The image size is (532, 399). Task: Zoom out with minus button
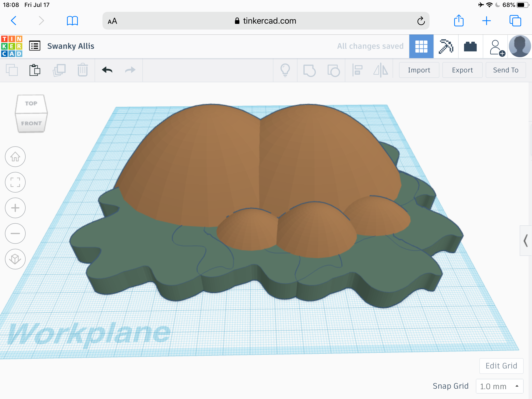pos(15,233)
